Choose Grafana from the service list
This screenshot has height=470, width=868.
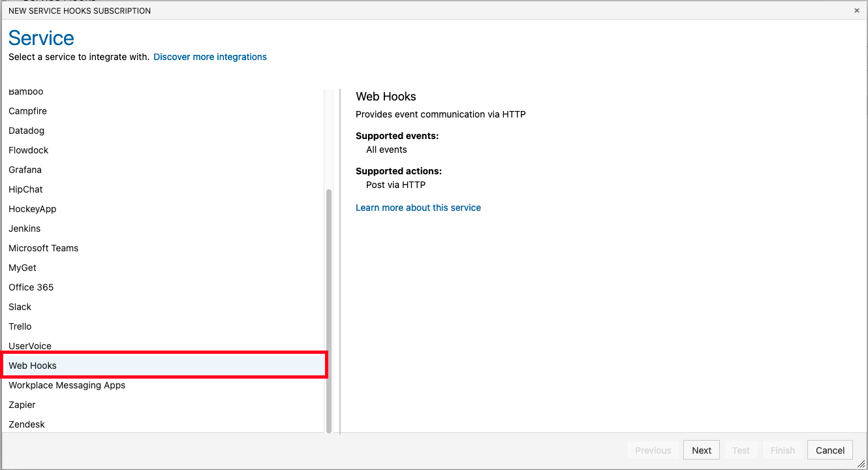[163, 170]
